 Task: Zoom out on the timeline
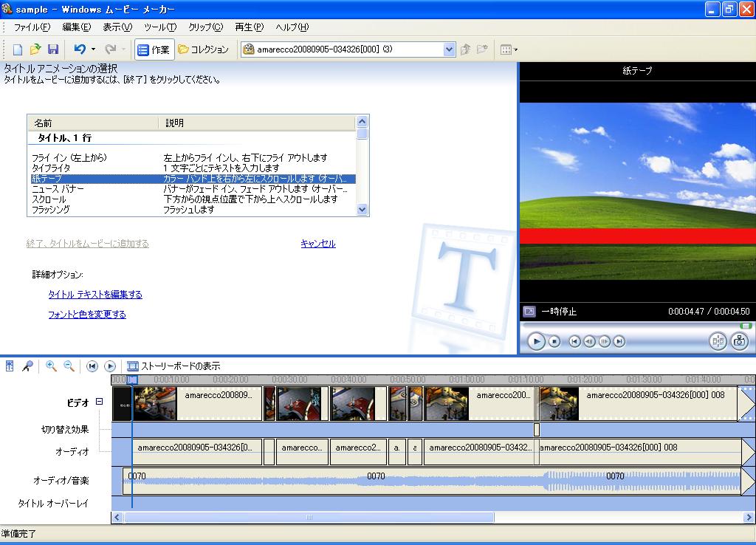(69, 366)
